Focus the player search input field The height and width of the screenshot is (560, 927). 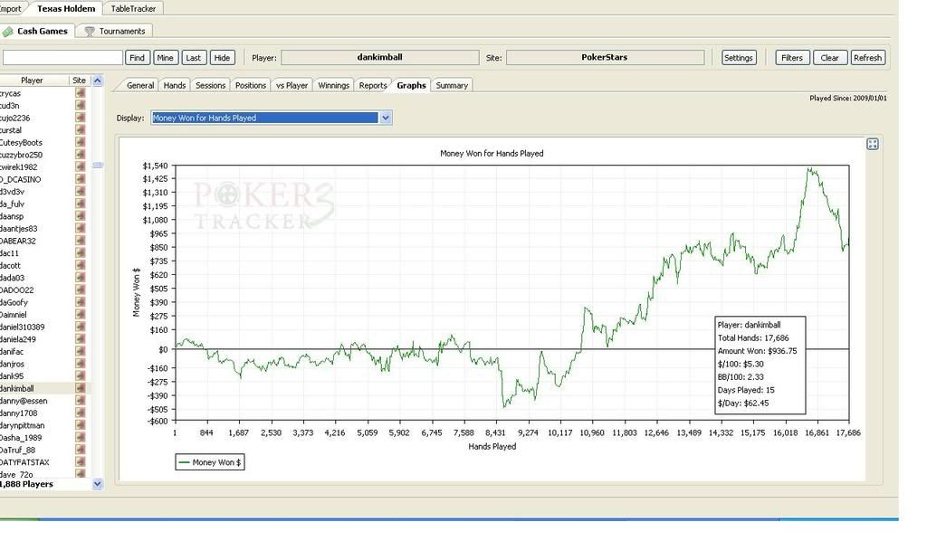tap(62, 57)
